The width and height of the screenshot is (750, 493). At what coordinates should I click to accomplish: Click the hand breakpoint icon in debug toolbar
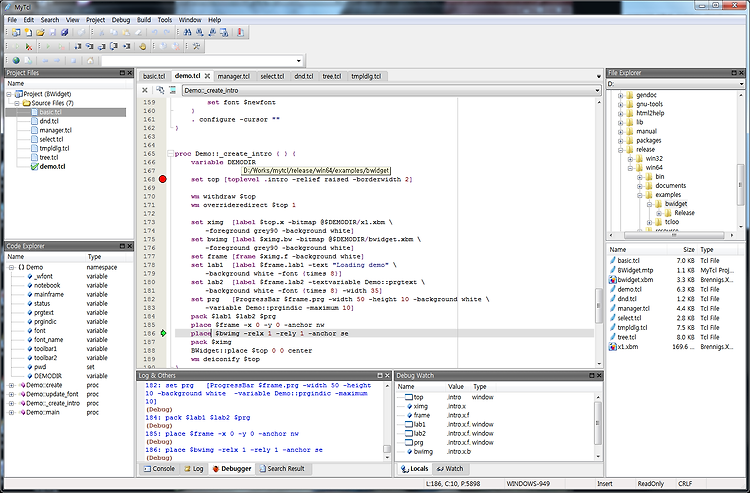click(x=142, y=46)
